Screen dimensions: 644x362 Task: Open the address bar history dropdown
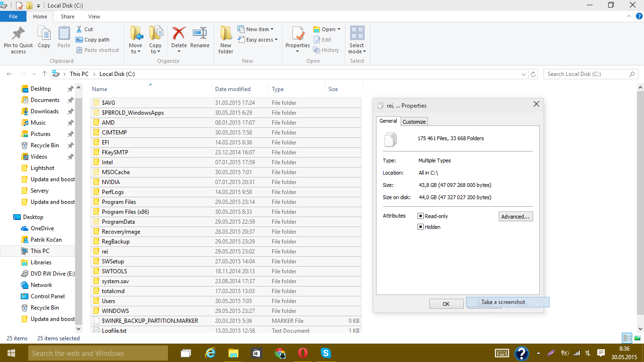coord(523,74)
